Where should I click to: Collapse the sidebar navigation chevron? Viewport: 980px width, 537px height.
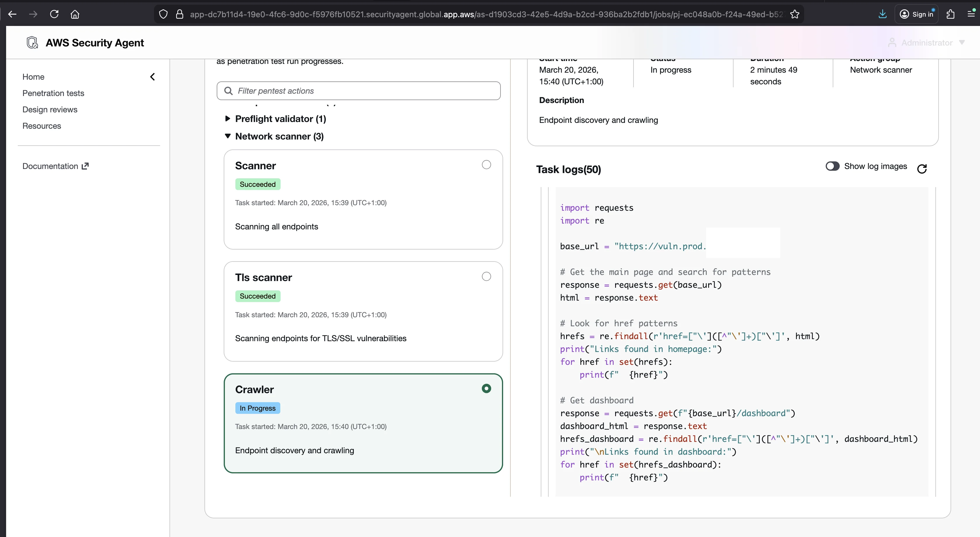point(153,77)
